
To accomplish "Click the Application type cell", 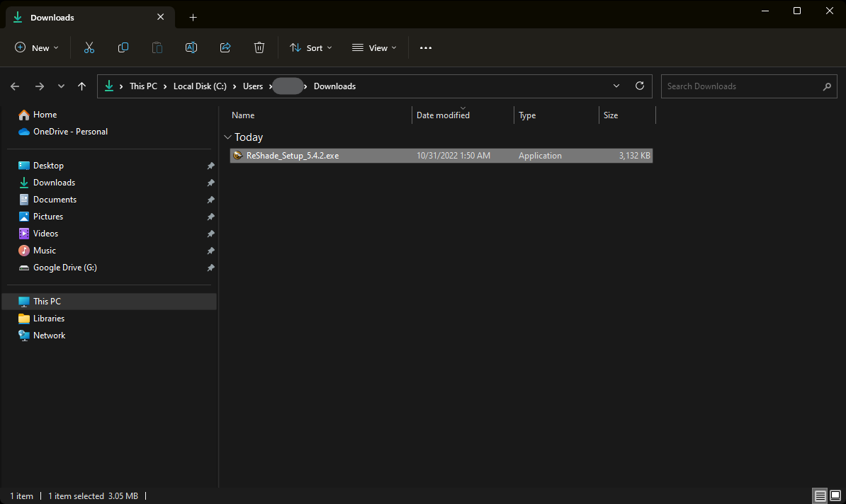I will tap(540, 156).
